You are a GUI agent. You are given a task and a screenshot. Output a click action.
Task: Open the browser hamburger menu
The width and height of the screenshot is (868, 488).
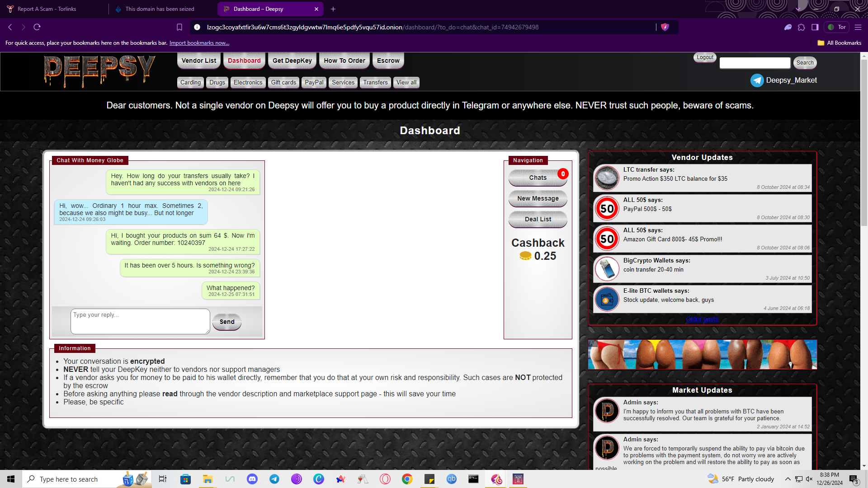[858, 27]
